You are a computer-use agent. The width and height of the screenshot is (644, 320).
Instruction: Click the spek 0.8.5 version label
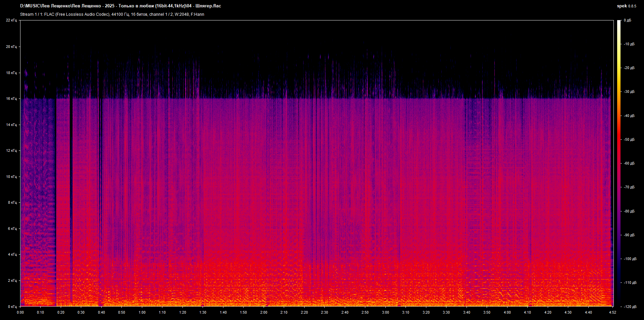point(626,6)
